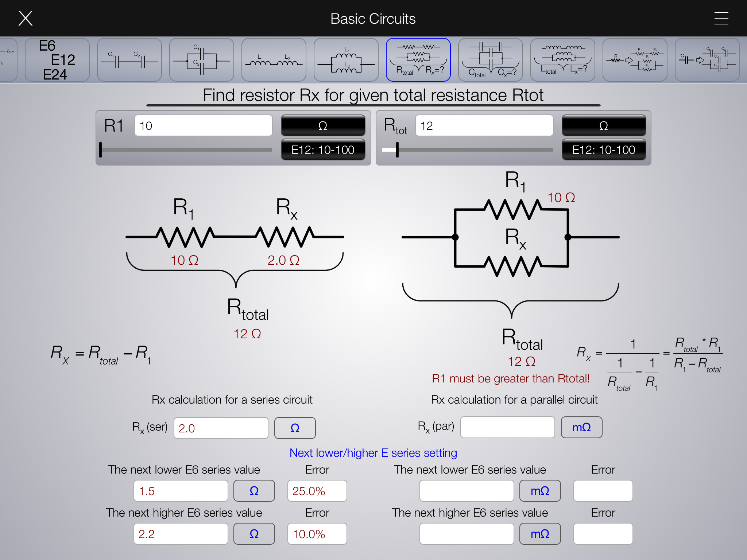Viewport: 747px width, 560px height.
Task: Open the hamburger menu icon
Action: 721,18
